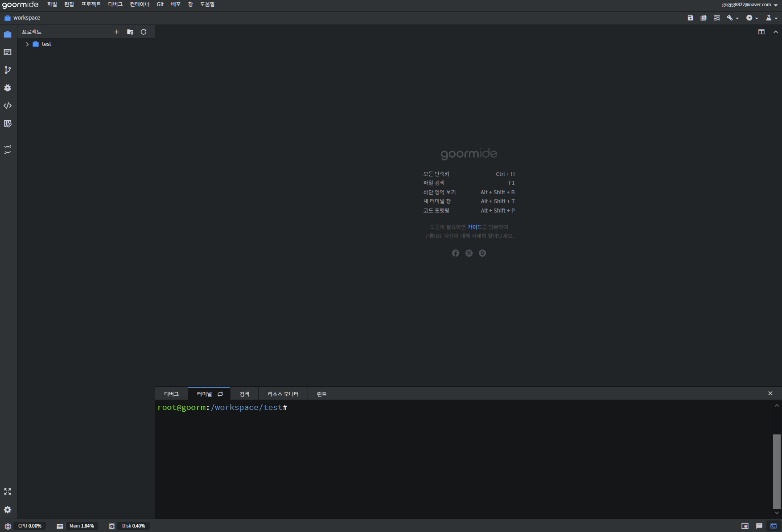
Task: Open chat message icon in status bar
Action: 759,526
